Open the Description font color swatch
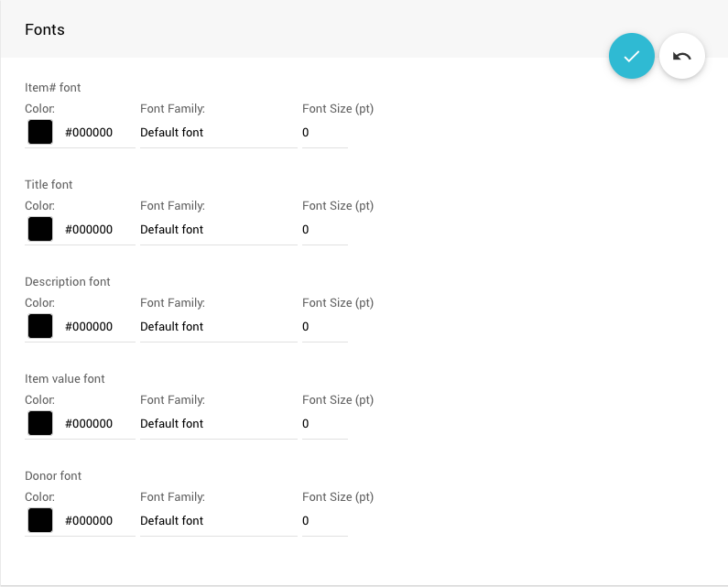Image resolution: width=728 pixels, height=587 pixels. 40,326
